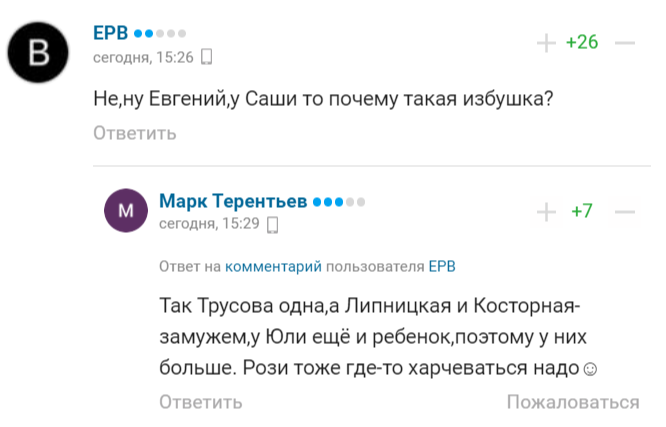Downvote ЕРВ's comment with the minus icon
The height and width of the screenshot is (427, 666).
click(625, 42)
